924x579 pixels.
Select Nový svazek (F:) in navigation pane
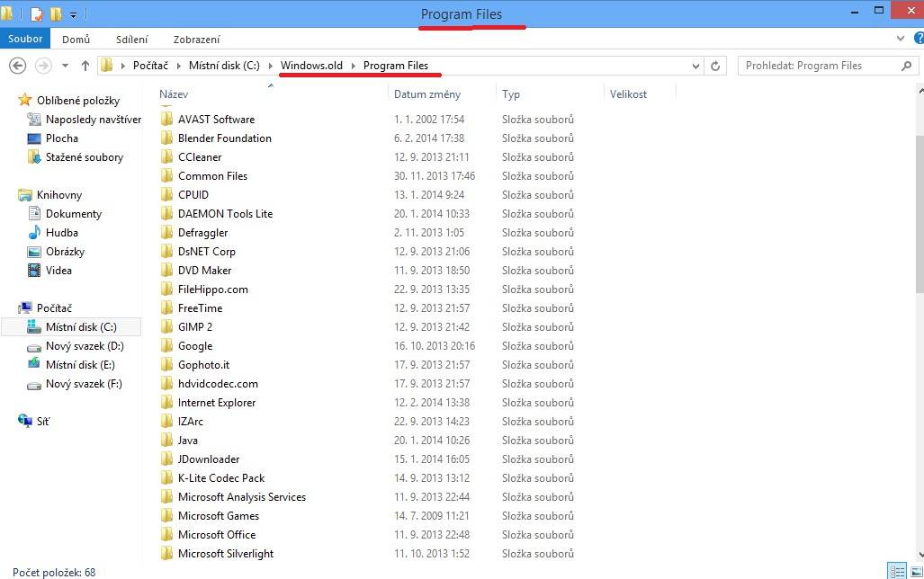pos(84,383)
